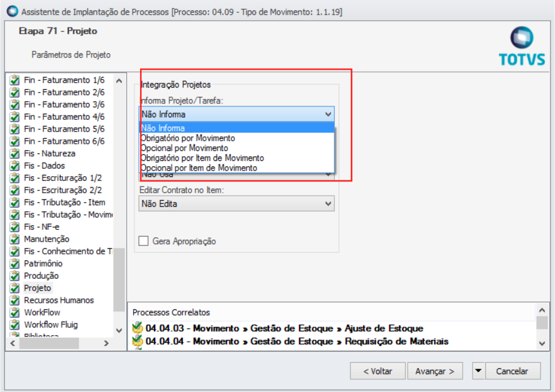This screenshot has height=392, width=555.
Task: Enable the Gera Apropriação checkbox
Action: pos(144,241)
